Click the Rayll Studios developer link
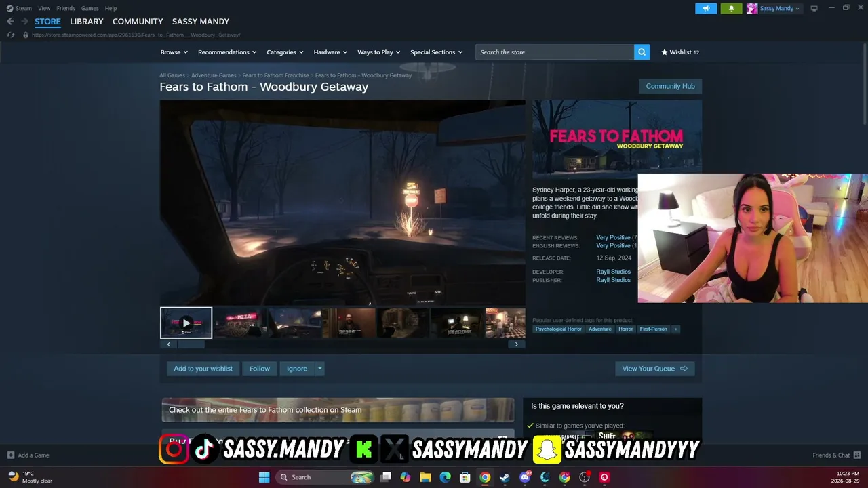 pyautogui.click(x=613, y=272)
